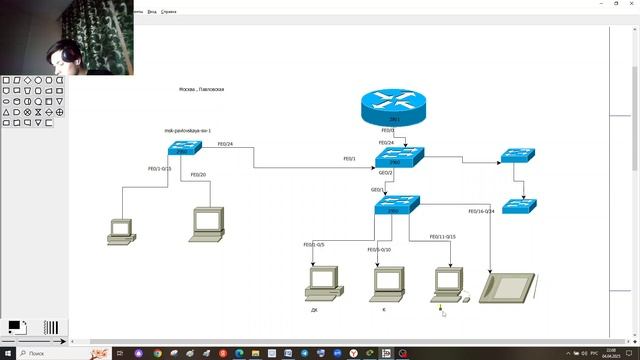
Task: Show hidden system tray icons
Action: [568, 353]
